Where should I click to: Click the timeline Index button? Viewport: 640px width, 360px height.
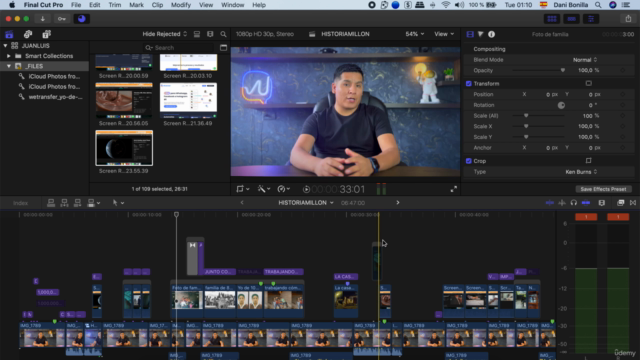point(20,203)
